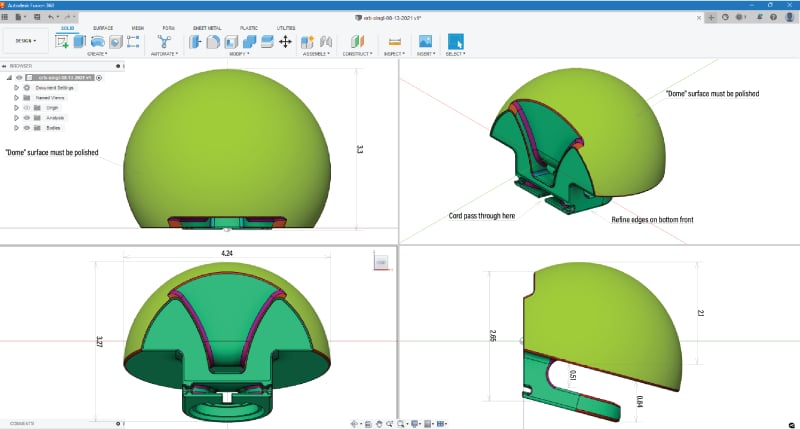Image resolution: width=800 pixels, height=429 pixels.
Task: Click the Automate tool icon
Action: pyautogui.click(x=164, y=42)
